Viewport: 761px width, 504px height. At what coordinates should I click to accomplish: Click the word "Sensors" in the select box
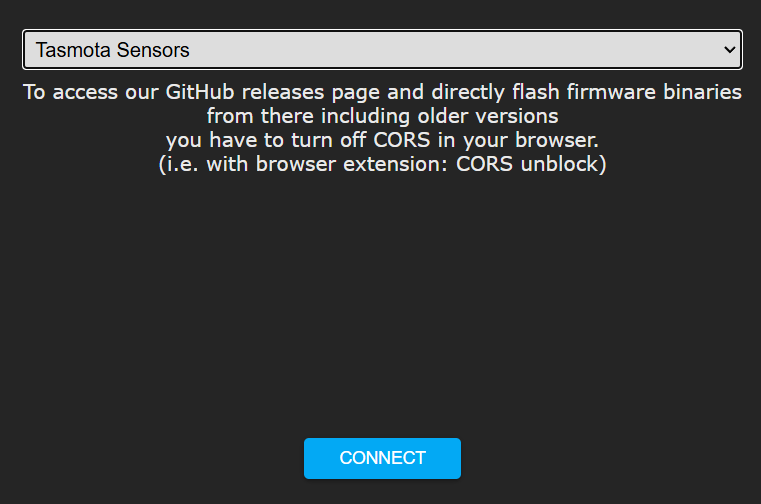tap(150, 49)
